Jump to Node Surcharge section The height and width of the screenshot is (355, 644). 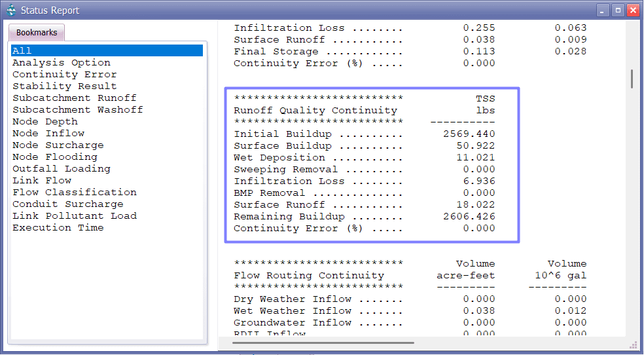[x=58, y=145]
